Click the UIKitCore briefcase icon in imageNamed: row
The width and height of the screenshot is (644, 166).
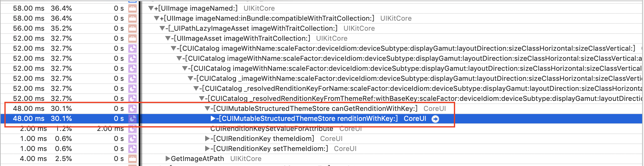pyautogui.click(x=132, y=8)
